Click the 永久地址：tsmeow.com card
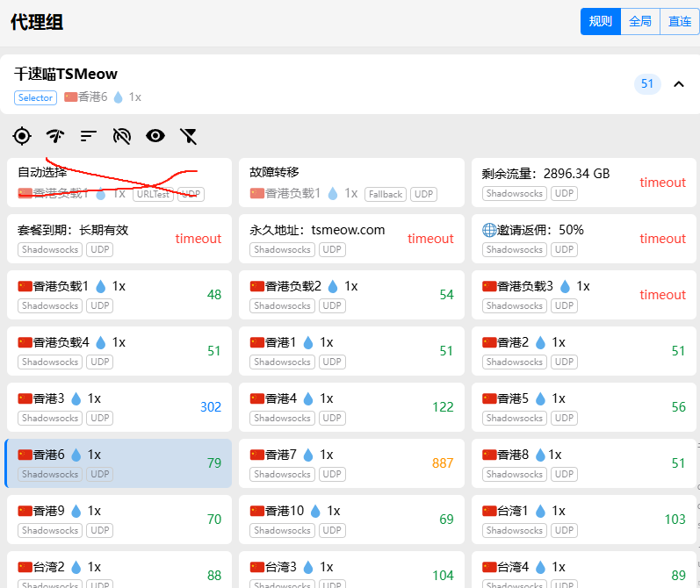 pos(352,239)
